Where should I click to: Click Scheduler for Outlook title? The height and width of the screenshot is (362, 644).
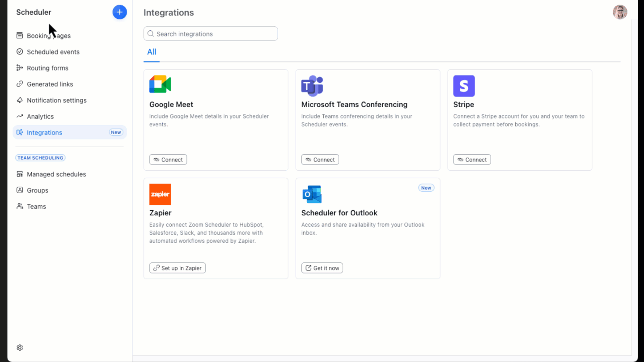[339, 213]
